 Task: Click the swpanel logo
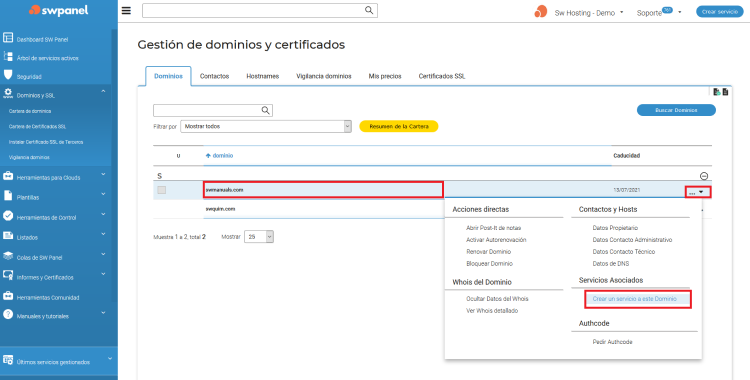(58, 10)
